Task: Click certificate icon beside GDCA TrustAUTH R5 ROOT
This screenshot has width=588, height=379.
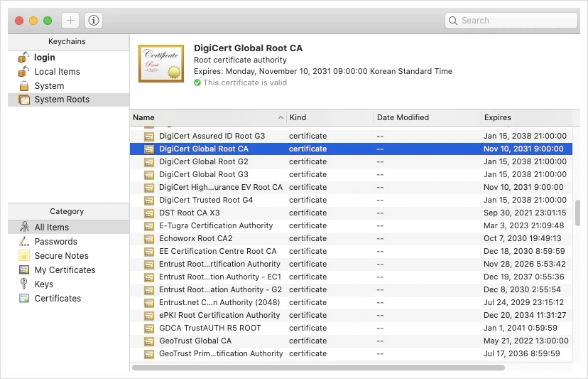Action: click(149, 329)
